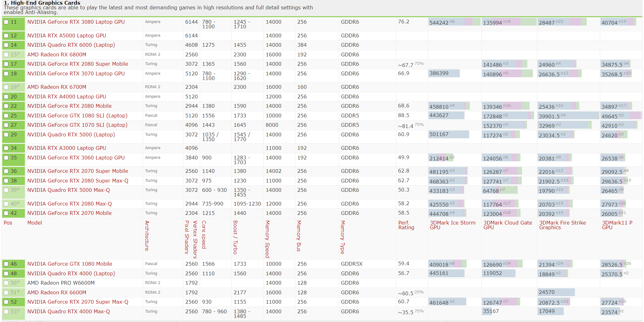Sort by Perf. Rating column header
The width and height of the screenshot is (644, 322).
[x=406, y=225]
